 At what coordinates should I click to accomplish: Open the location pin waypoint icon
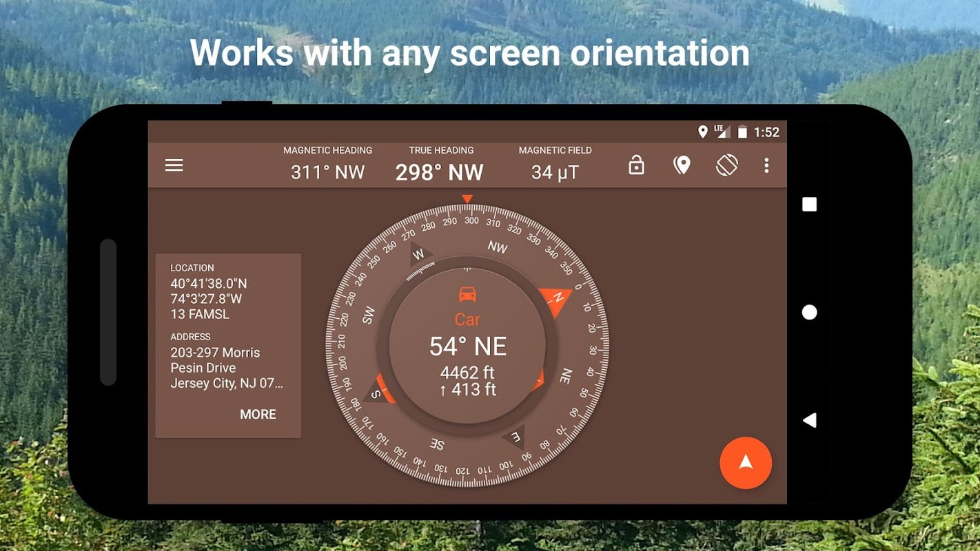(682, 165)
